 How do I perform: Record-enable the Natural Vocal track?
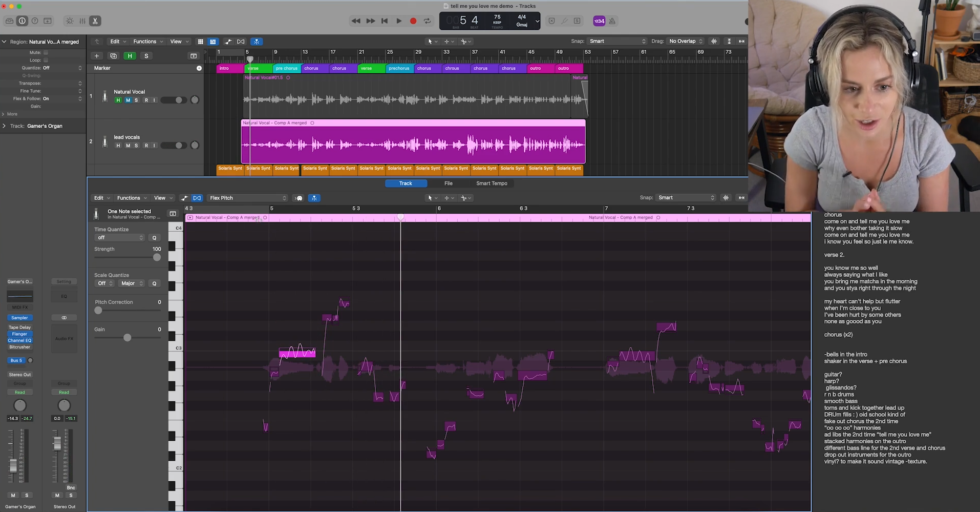tap(146, 100)
